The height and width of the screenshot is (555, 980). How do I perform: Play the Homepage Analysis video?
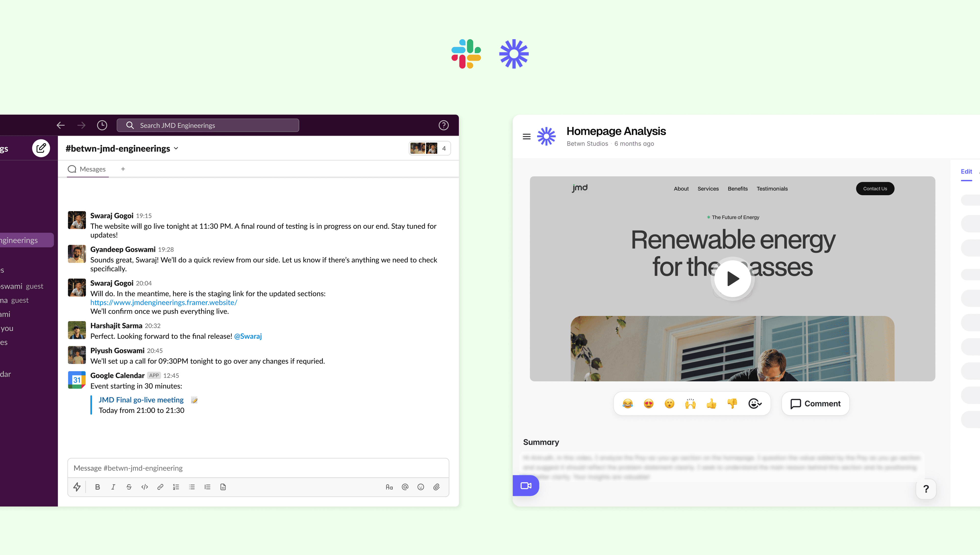pyautogui.click(x=732, y=278)
